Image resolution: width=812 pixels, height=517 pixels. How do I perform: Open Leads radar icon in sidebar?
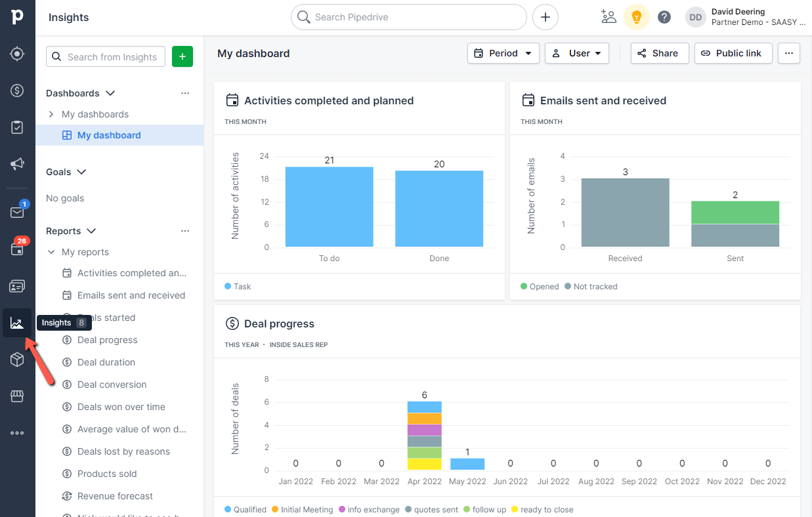pos(17,54)
